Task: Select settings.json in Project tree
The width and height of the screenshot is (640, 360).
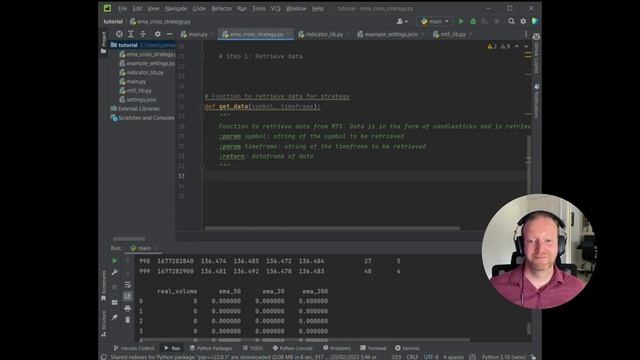Action: (141, 100)
